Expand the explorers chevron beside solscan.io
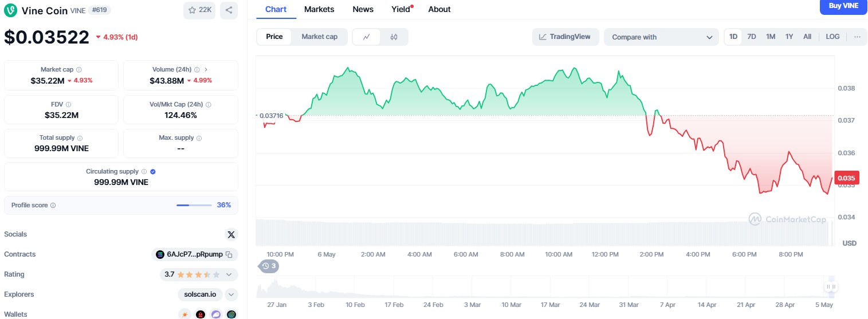 [231, 294]
